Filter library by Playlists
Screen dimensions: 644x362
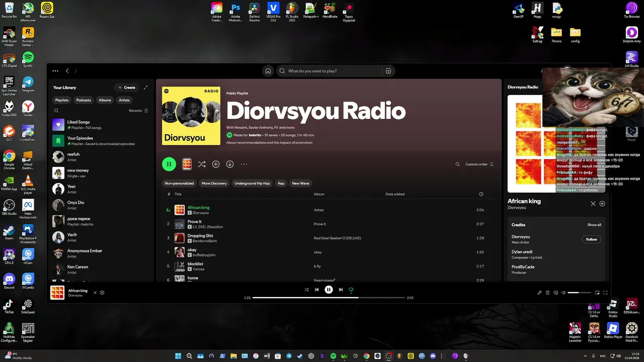[x=62, y=100]
